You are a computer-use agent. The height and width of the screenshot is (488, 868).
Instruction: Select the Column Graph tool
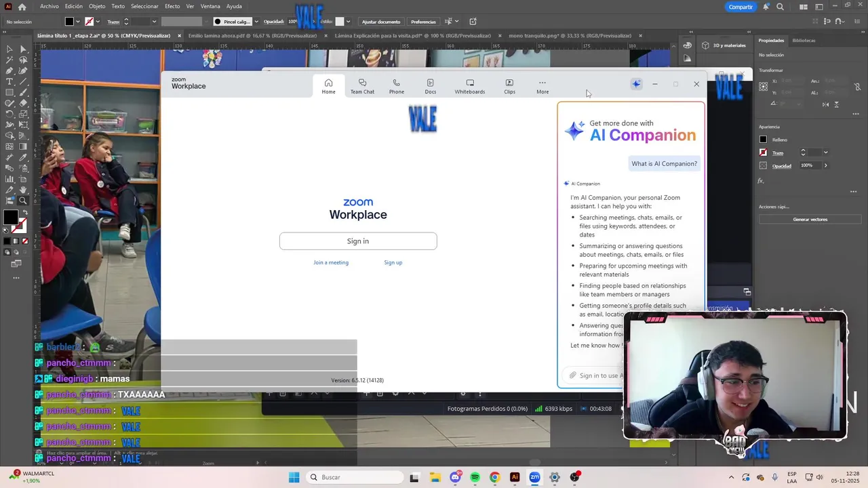tap(9, 179)
